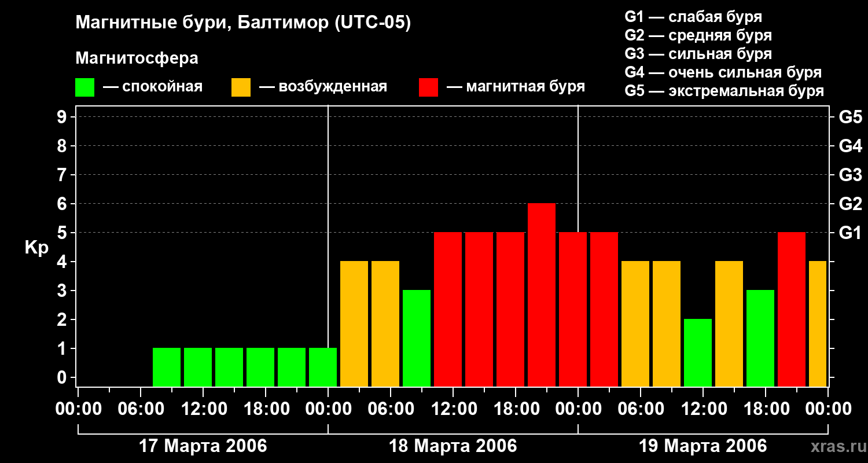
Task: Select the tallest red bar reaching Kp 6
Action: tap(542, 295)
